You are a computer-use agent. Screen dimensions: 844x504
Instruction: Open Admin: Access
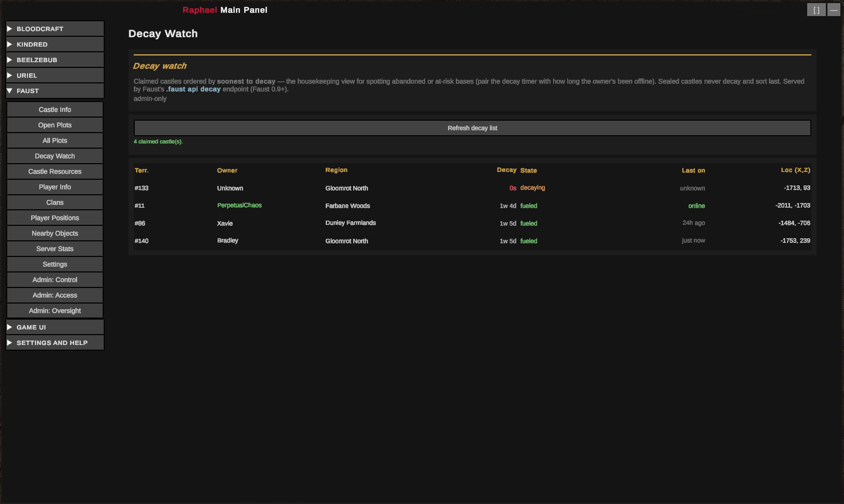pyautogui.click(x=55, y=295)
